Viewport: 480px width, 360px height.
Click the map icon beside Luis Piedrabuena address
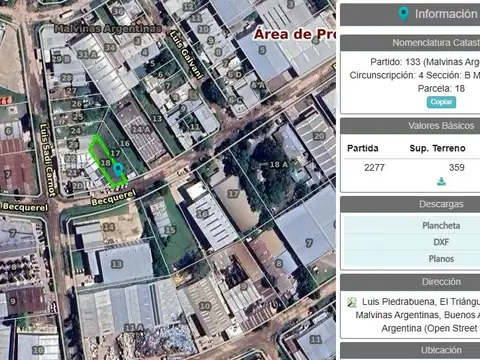[352, 302]
